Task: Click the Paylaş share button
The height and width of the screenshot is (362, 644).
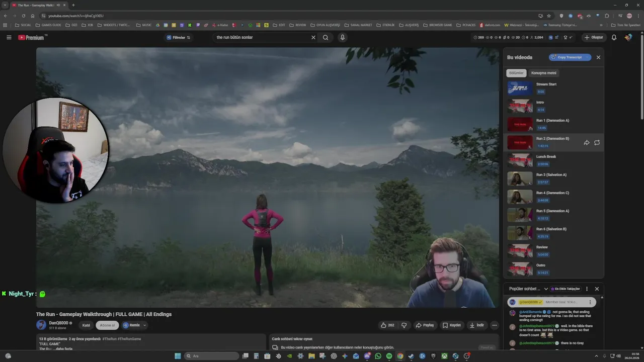Action: (x=425, y=325)
